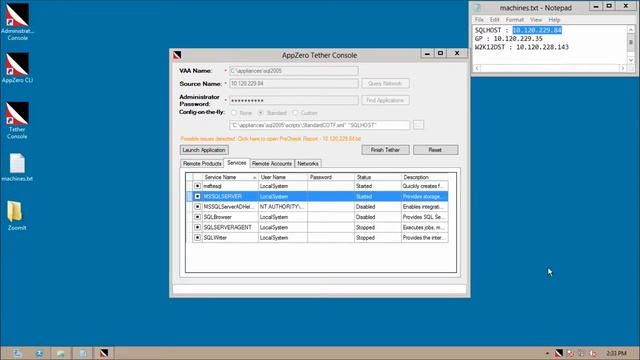Image resolution: width=640 pixels, height=360 pixels.
Task: Open the Format menu in Notepad
Action: pyautogui.click(x=515, y=20)
